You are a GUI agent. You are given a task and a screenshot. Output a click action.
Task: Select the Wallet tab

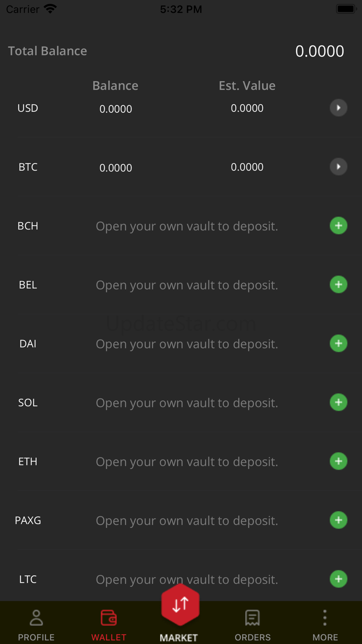tap(109, 625)
